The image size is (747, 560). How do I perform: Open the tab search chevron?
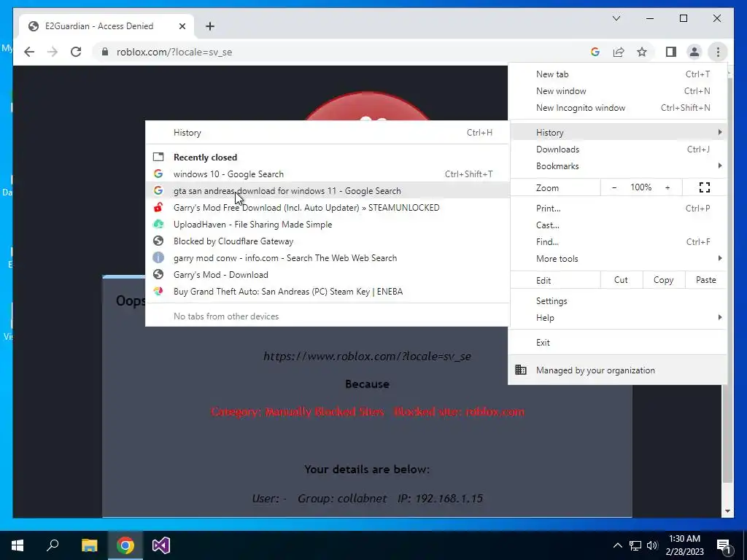(x=616, y=18)
